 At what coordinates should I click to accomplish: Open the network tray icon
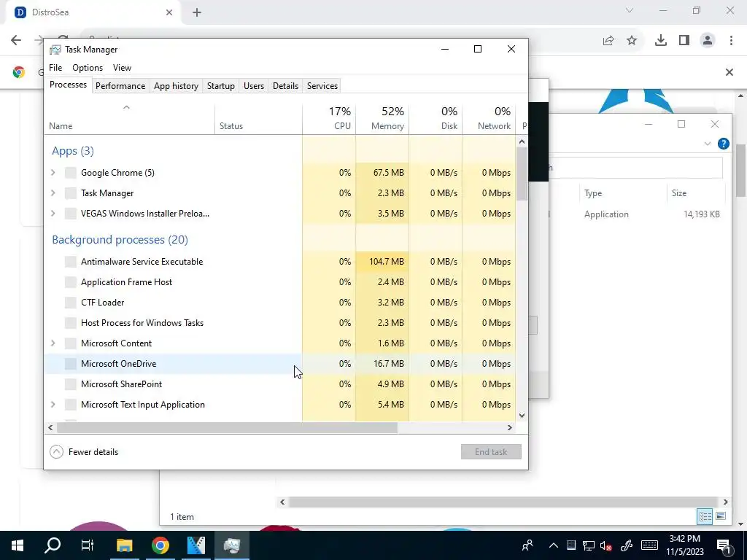(589, 545)
